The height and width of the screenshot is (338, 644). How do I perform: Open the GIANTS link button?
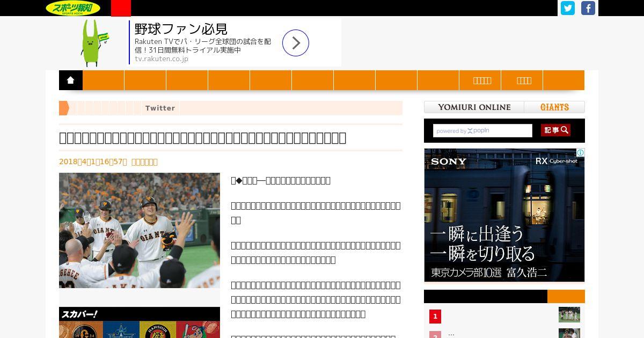554,107
